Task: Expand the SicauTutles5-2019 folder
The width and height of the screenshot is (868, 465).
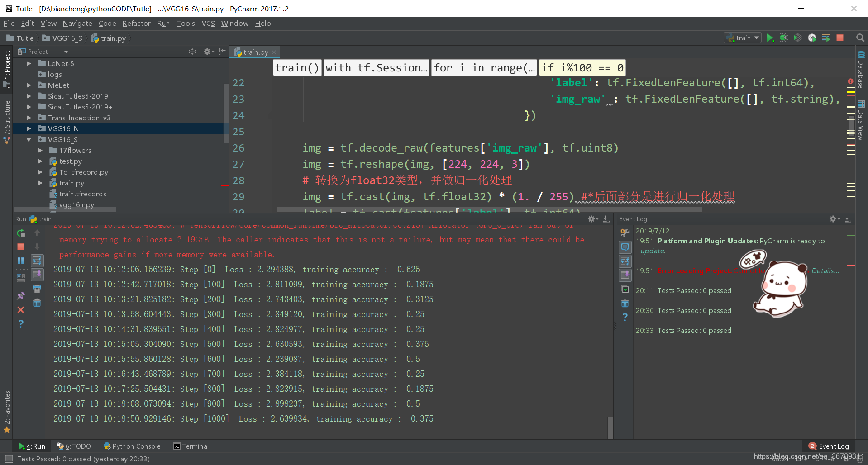Action: (29, 96)
